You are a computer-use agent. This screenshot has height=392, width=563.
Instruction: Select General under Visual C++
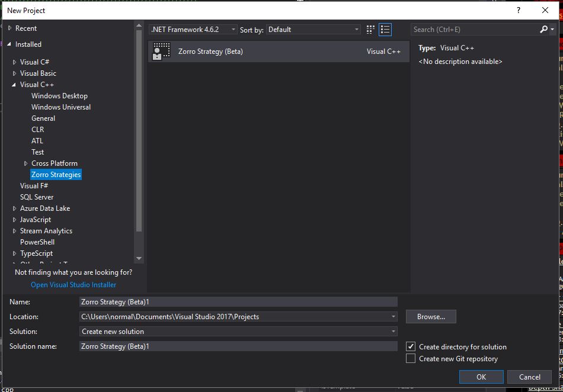pyautogui.click(x=43, y=118)
